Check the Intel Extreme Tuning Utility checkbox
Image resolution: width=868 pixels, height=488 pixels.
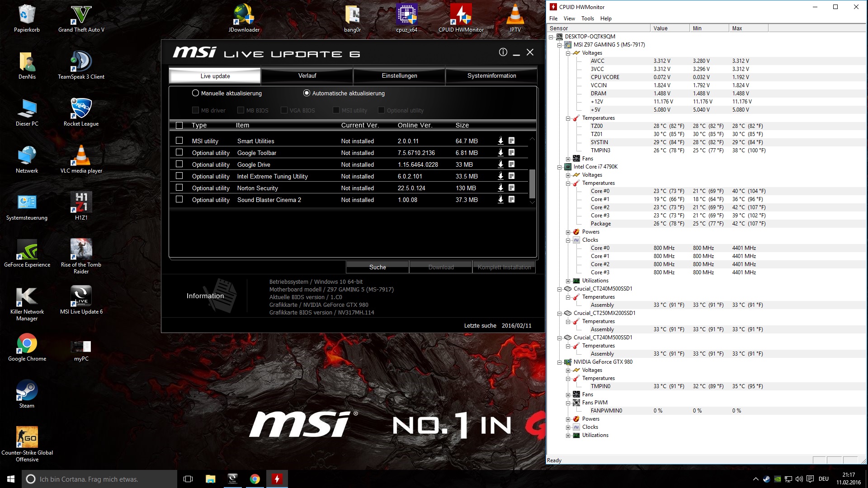[179, 176]
